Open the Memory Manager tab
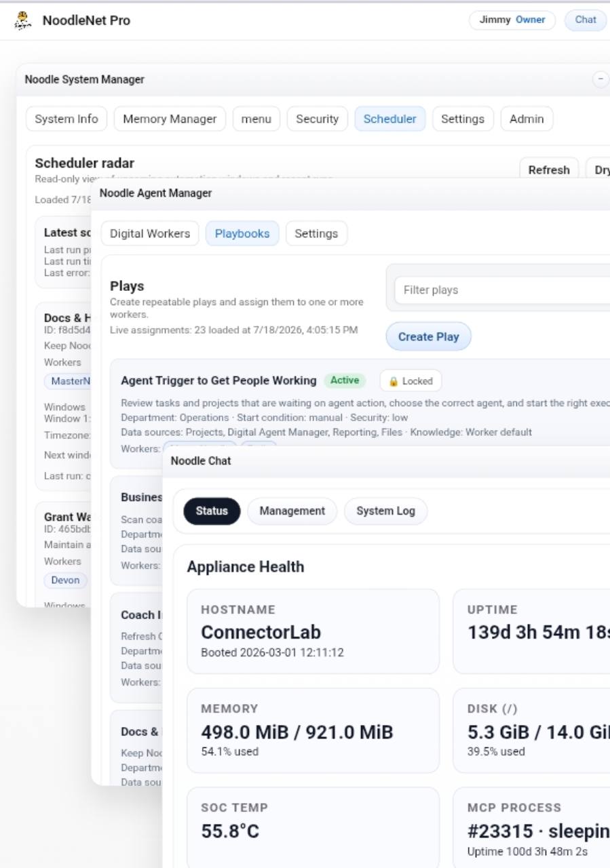 click(170, 119)
